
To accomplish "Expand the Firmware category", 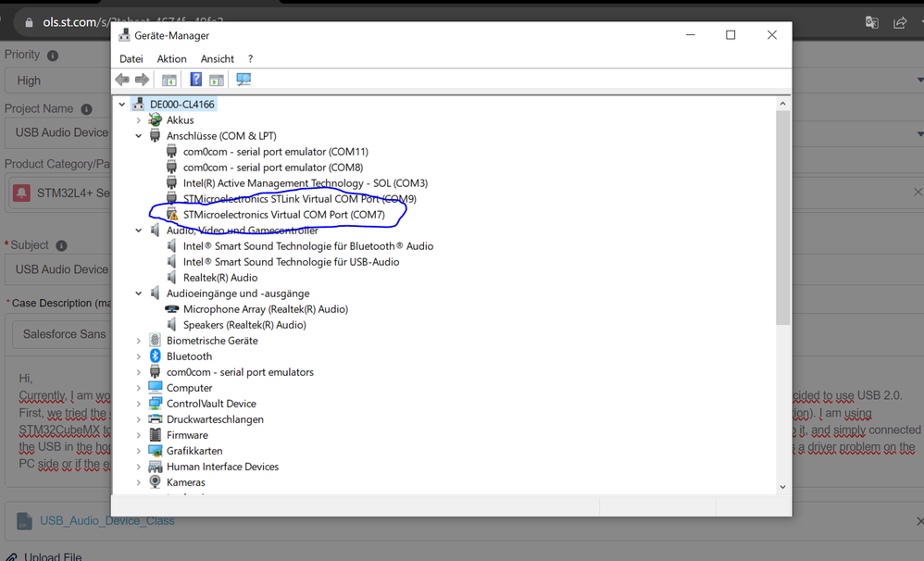I will (x=139, y=435).
